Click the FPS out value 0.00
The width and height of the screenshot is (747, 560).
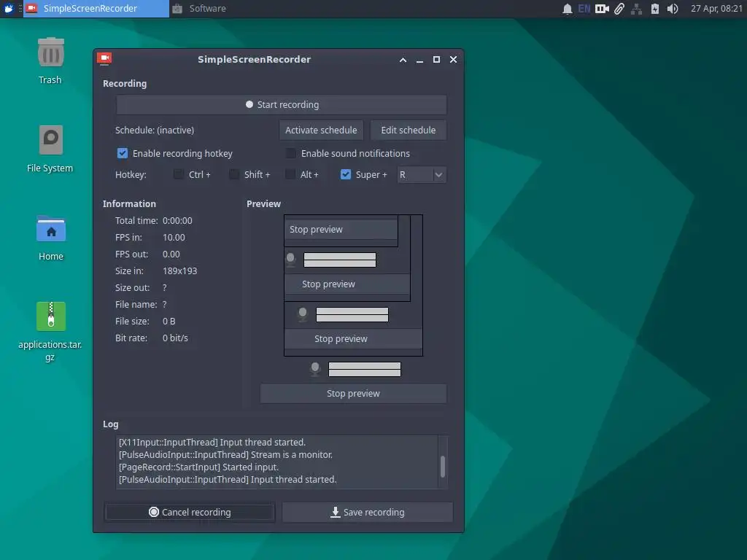coord(171,254)
